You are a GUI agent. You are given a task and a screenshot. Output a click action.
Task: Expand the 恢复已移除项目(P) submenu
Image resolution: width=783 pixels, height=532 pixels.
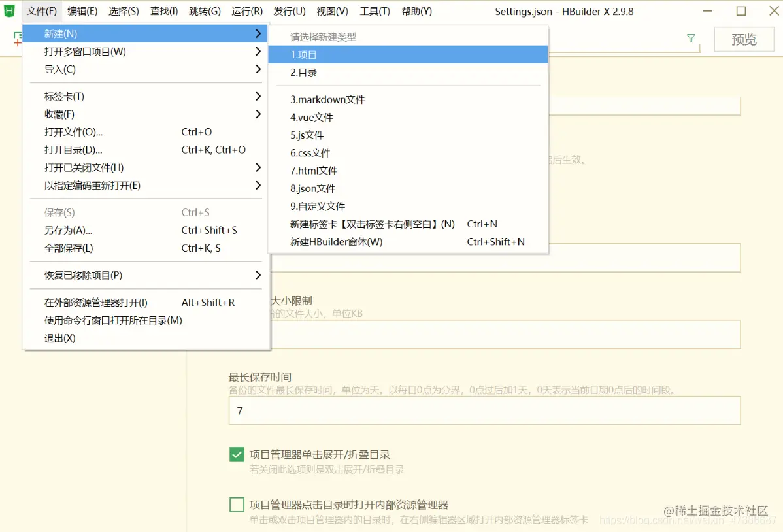click(259, 275)
